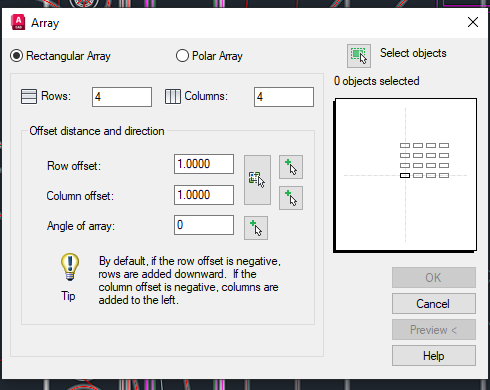This screenshot has height=390, width=490.
Task: Click the 'Angle of array:' label
Action: [81, 226]
